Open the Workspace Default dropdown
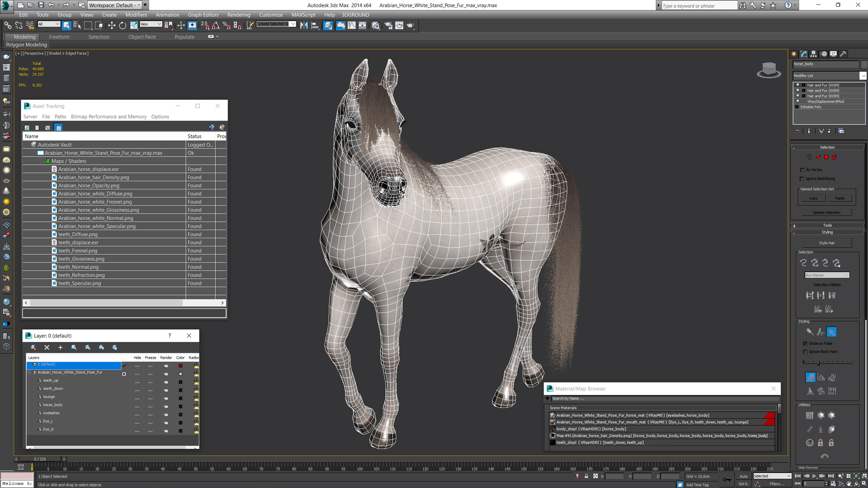This screenshot has height=488, width=868. [114, 5]
